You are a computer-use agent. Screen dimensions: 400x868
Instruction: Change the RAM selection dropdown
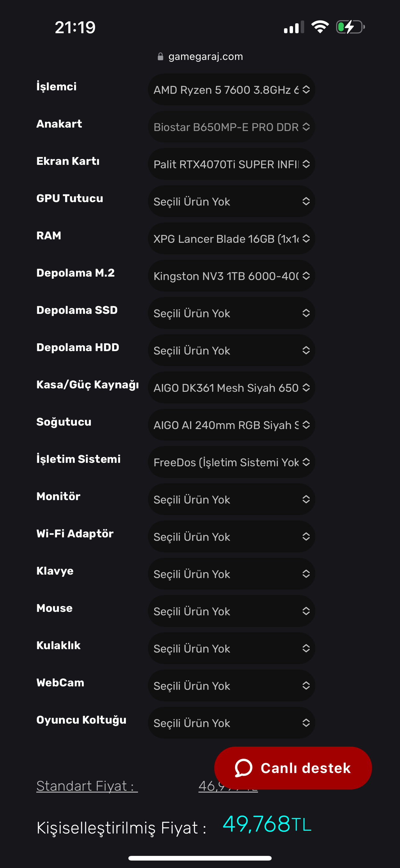(231, 238)
